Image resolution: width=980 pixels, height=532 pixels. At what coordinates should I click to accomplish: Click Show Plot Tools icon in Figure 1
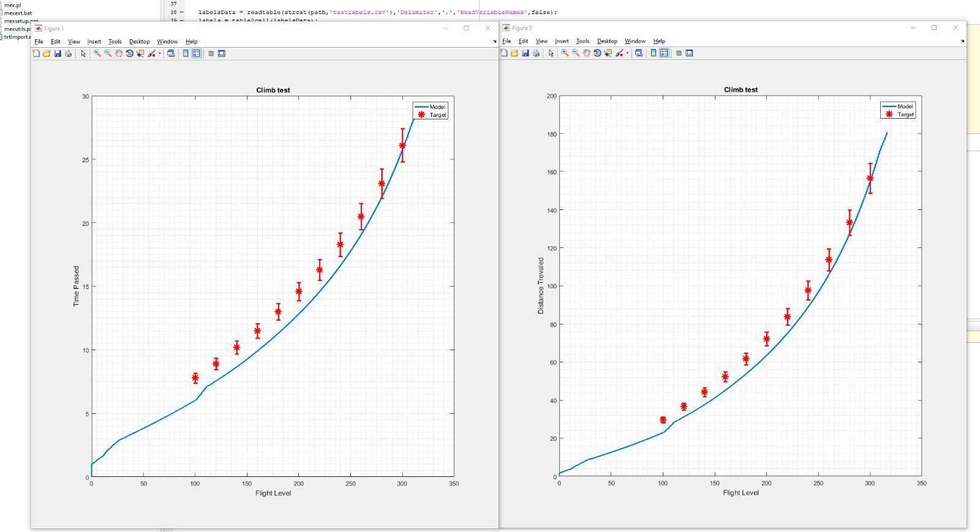coord(222,53)
